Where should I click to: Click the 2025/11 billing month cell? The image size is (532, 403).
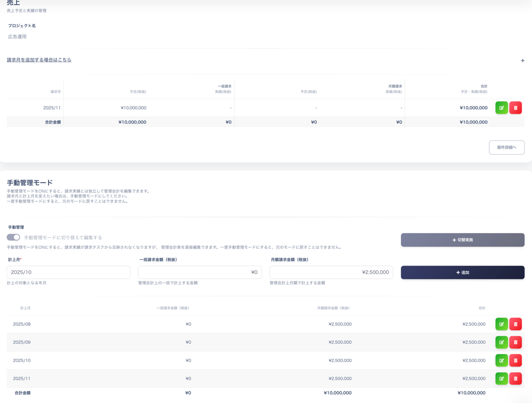tap(52, 108)
